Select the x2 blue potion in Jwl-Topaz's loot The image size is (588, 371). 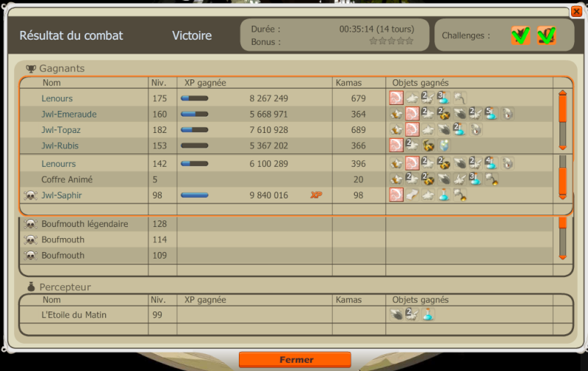tap(459, 129)
